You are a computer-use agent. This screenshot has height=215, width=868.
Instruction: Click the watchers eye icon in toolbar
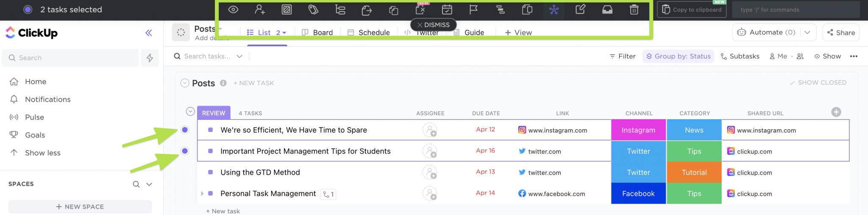pyautogui.click(x=233, y=9)
